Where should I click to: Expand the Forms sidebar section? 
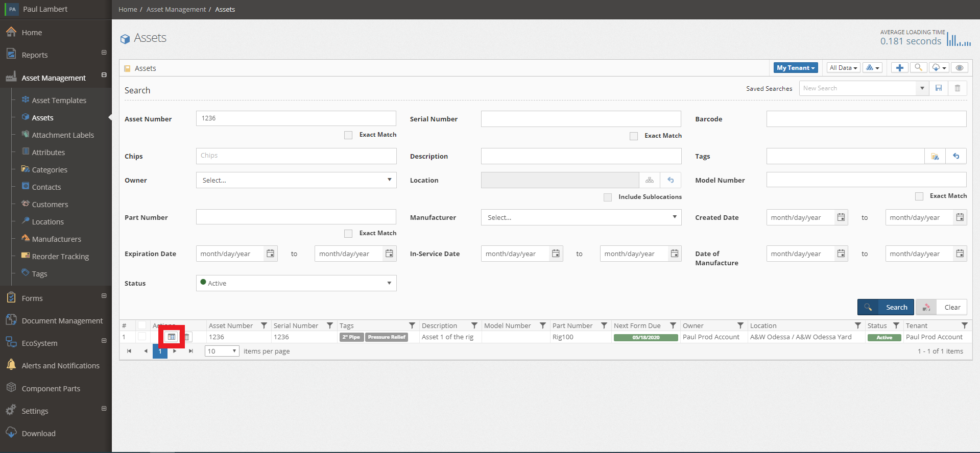click(104, 296)
